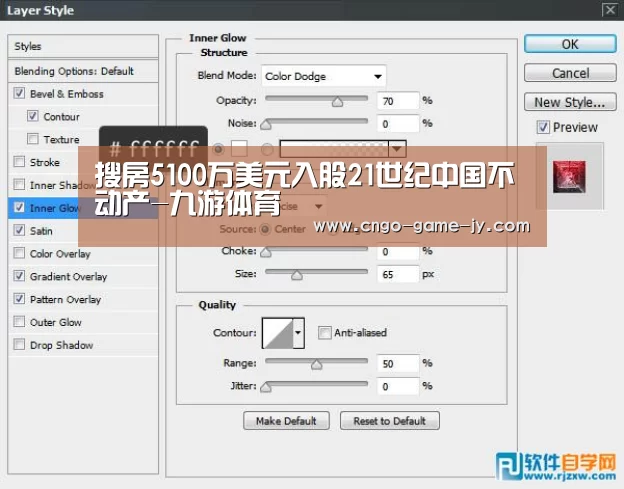Toggle the Inner Glow checkbox
The height and width of the screenshot is (489, 624).
(19, 207)
